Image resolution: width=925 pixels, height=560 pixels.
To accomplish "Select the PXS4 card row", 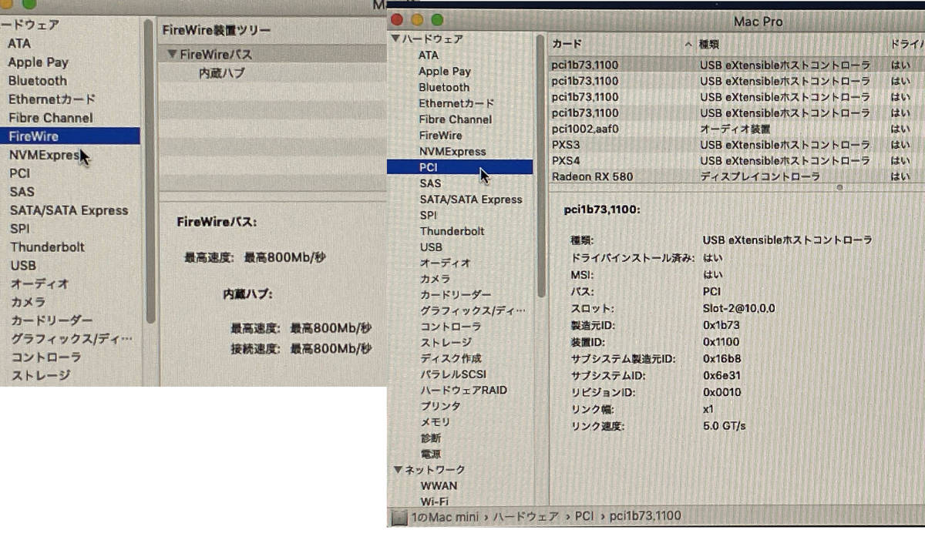I will point(736,161).
